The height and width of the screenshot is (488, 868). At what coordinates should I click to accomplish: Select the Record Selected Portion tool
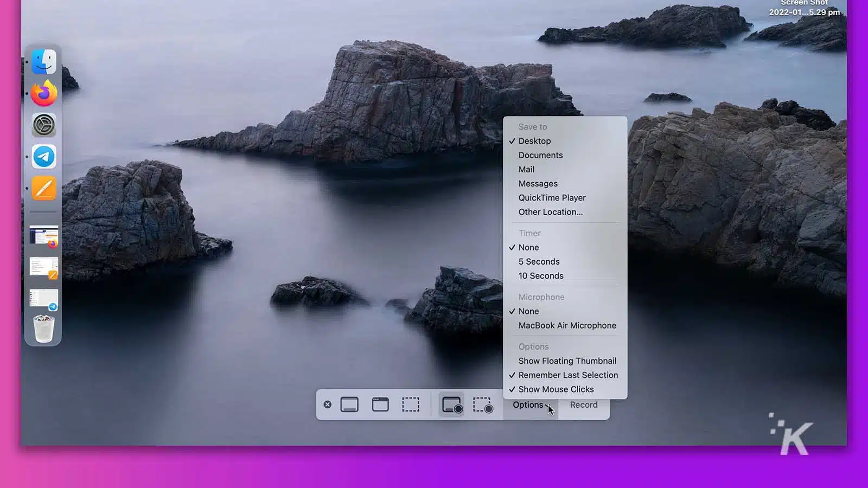[x=482, y=403]
